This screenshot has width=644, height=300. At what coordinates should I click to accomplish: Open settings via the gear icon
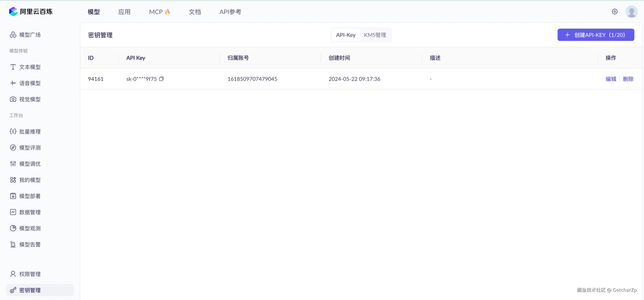point(614,12)
